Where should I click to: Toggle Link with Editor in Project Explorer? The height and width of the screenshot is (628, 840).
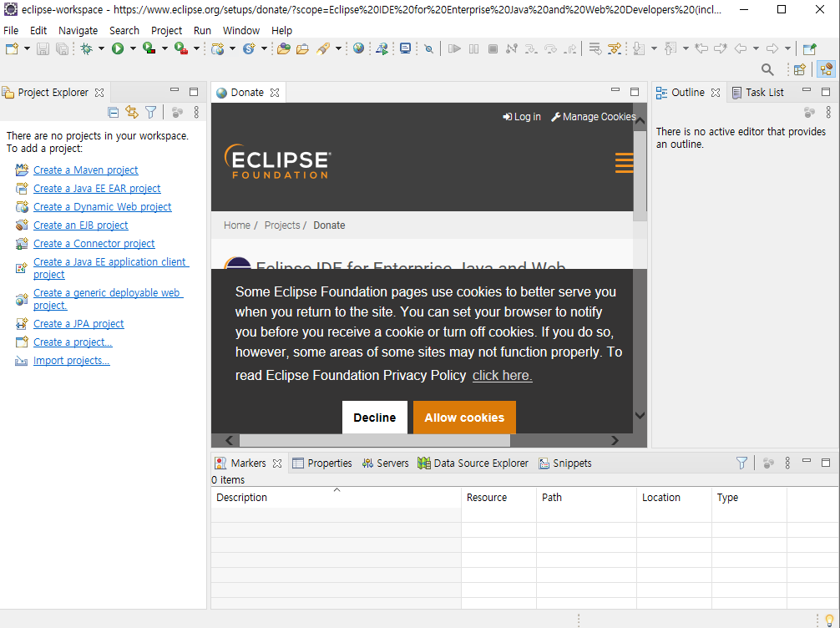[132, 112]
